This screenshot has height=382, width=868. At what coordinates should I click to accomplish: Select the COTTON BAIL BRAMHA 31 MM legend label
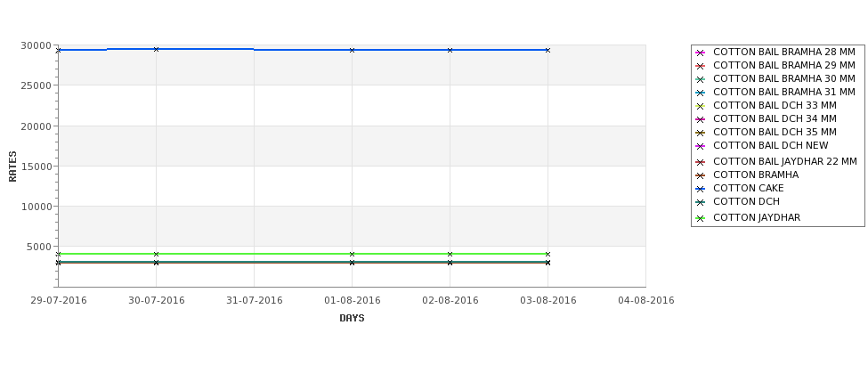(783, 92)
